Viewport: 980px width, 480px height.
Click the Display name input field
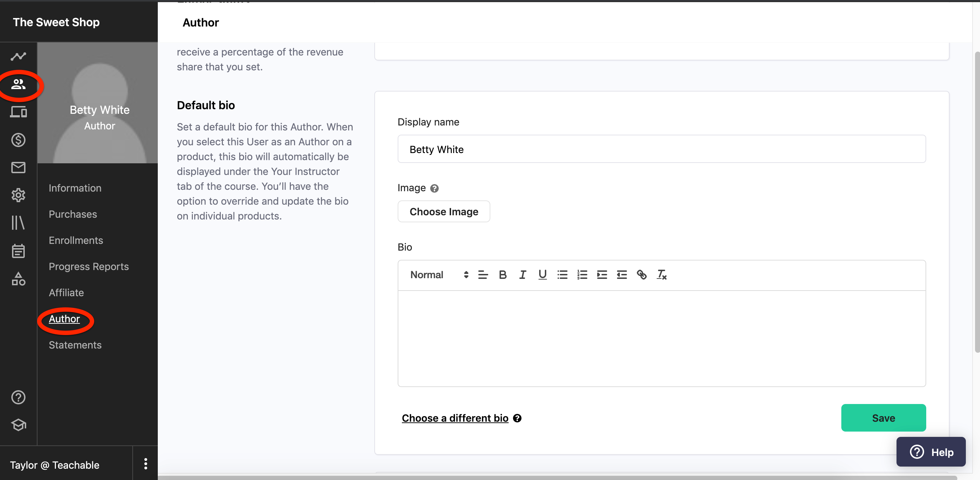[x=662, y=149]
